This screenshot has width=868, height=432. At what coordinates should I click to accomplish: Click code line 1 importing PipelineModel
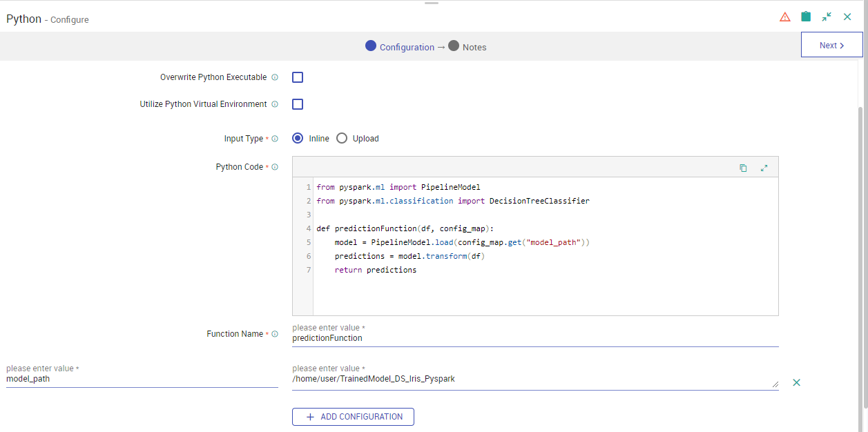click(x=398, y=187)
